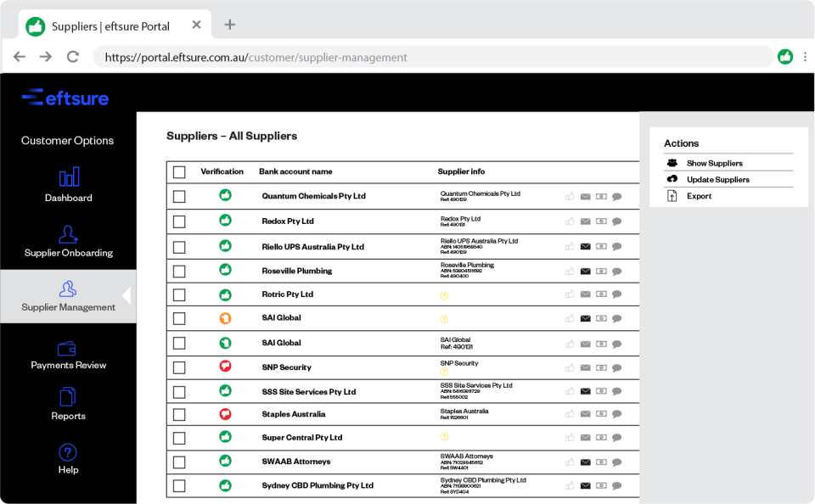
Task: Select the checkbox for Staples Australia row
Action: (x=179, y=414)
